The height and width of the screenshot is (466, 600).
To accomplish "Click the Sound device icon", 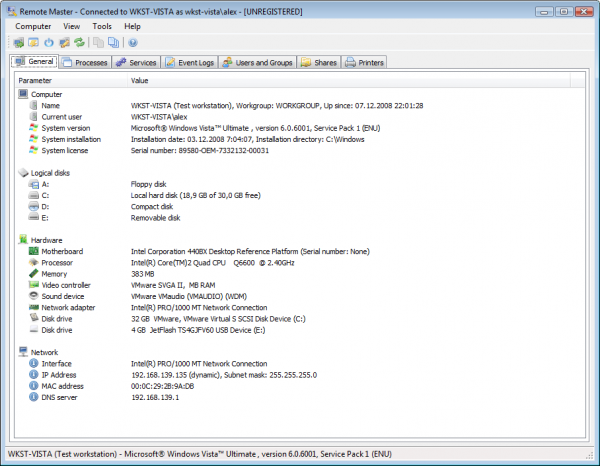I will point(34,296).
